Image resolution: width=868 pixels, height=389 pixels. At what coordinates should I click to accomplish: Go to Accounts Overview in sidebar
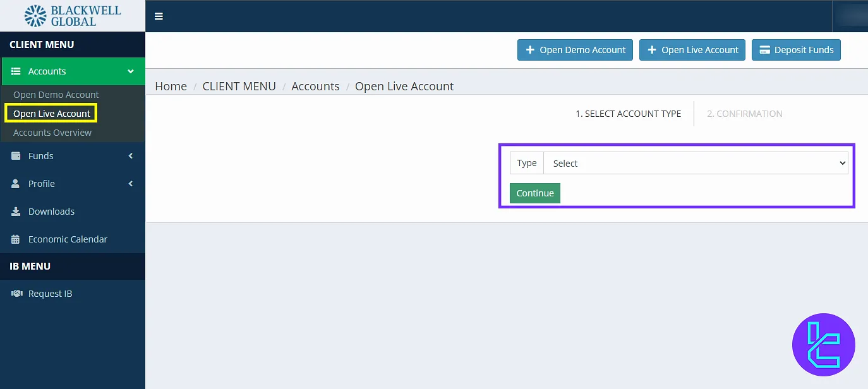click(x=52, y=133)
